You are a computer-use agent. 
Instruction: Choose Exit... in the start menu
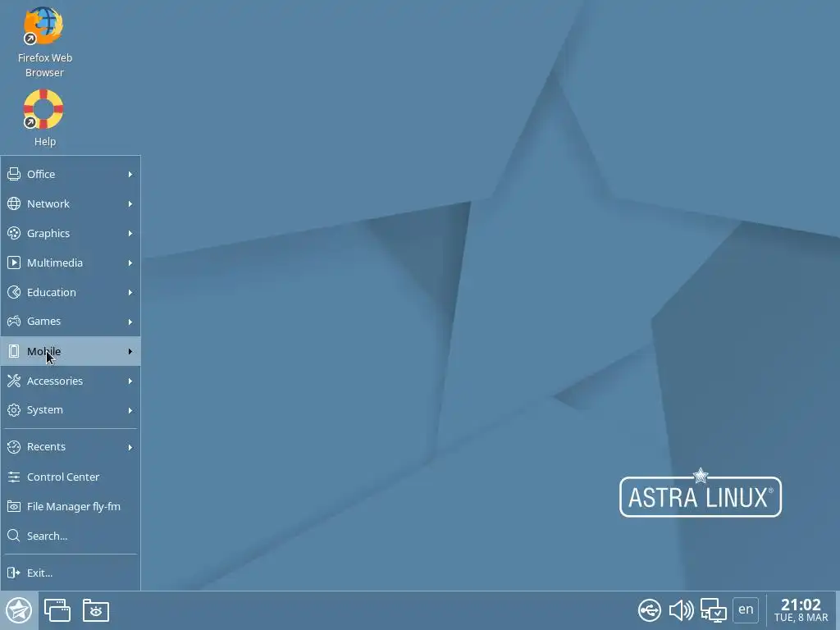(x=71, y=573)
